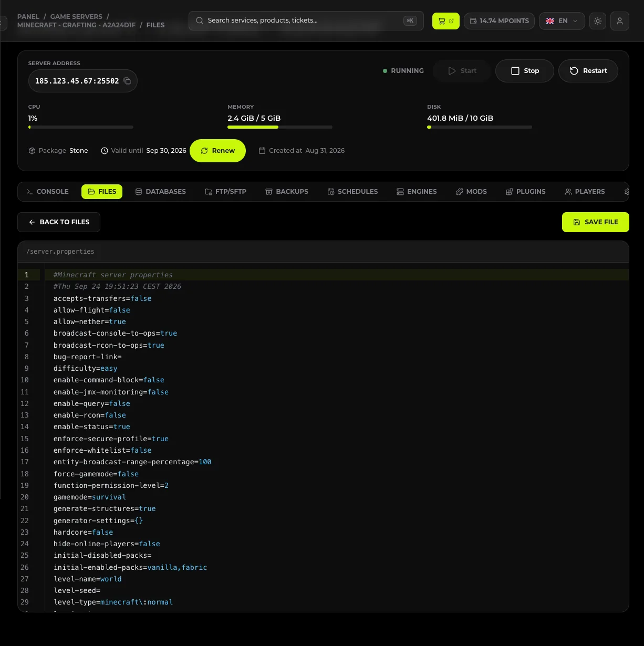Select the FILES tab
This screenshot has width=644, height=646.
[102, 192]
